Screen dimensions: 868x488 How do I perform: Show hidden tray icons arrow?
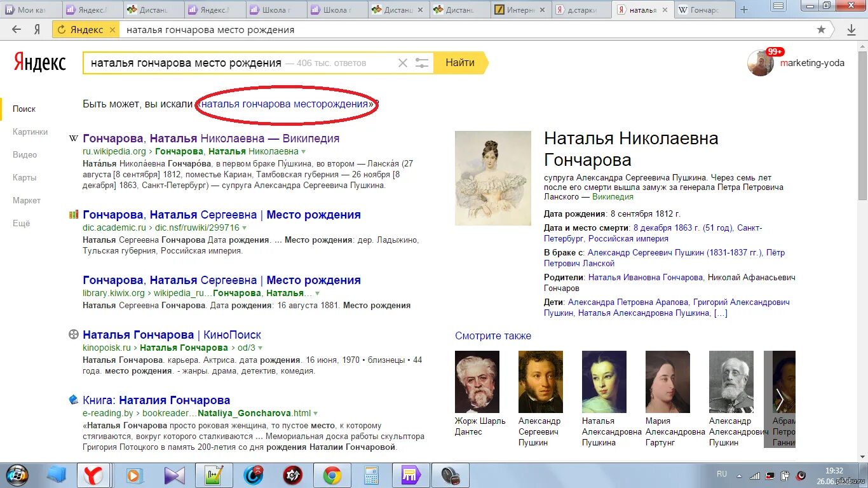[x=738, y=475]
